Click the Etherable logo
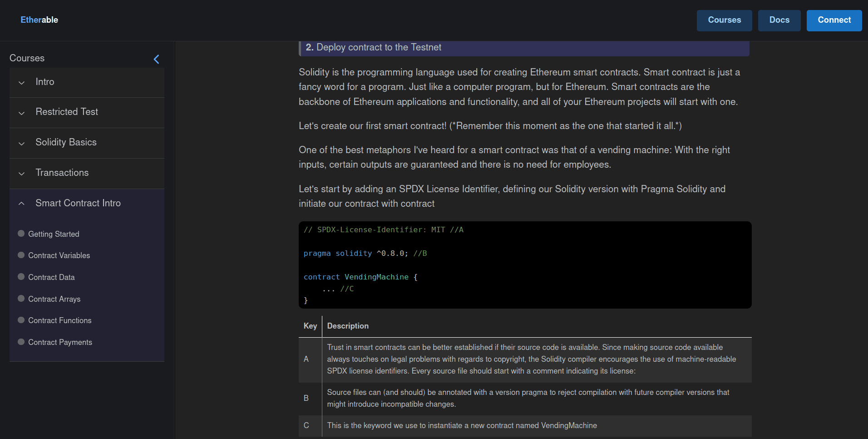Screen dimensions: 868x439 pyautogui.click(x=39, y=20)
